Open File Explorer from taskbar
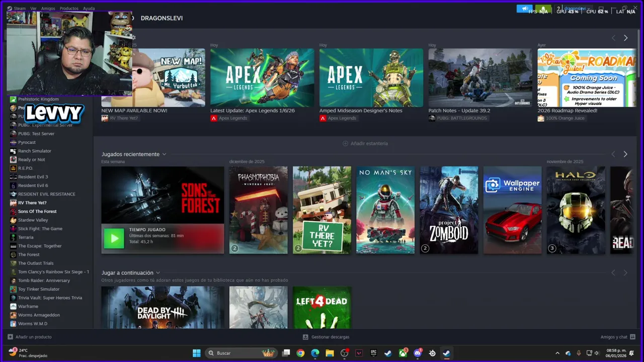The height and width of the screenshot is (362, 644). click(330, 353)
